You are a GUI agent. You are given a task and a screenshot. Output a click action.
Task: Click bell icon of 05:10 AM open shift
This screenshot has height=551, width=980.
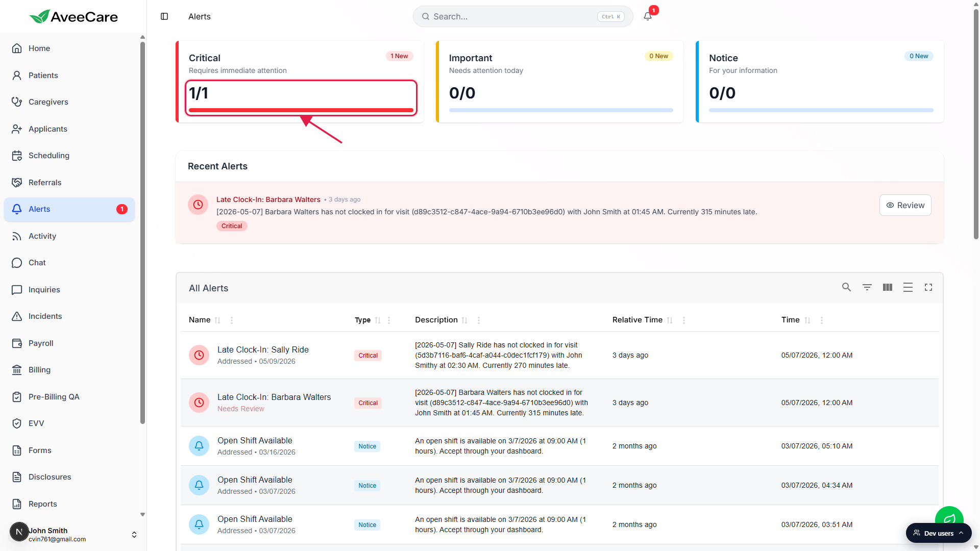(x=199, y=446)
